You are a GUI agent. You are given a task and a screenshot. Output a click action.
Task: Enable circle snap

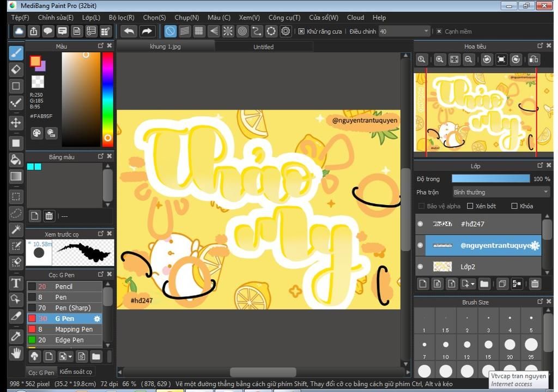coord(242,31)
